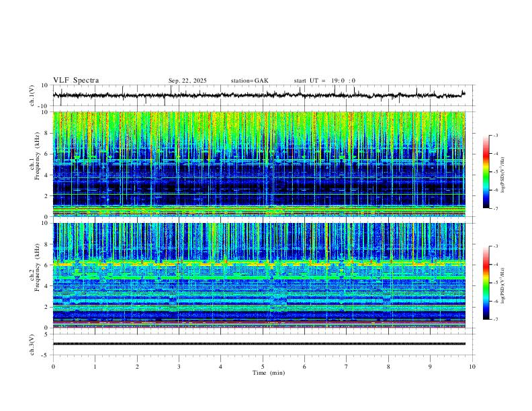Click the ch.2 spectrogram "6" kHz tick label

pos(46,265)
